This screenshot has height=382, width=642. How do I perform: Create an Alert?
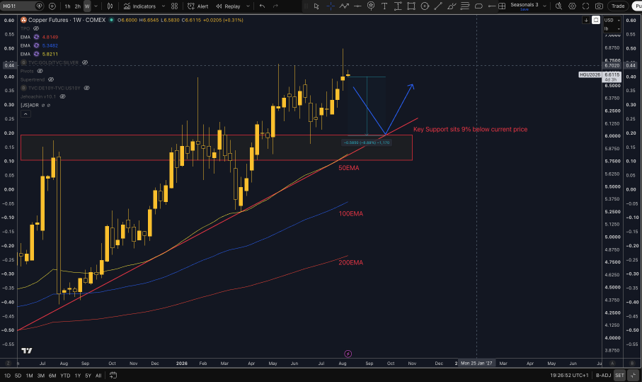pos(198,6)
